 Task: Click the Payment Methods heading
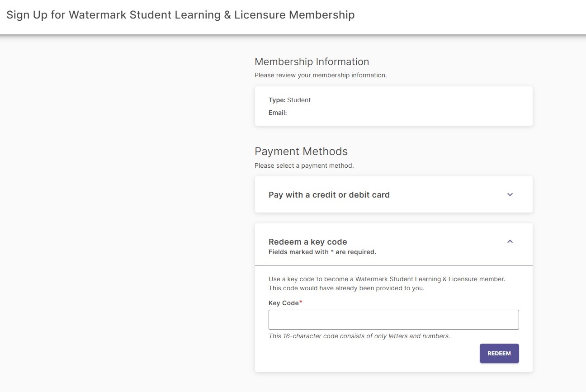pos(301,151)
